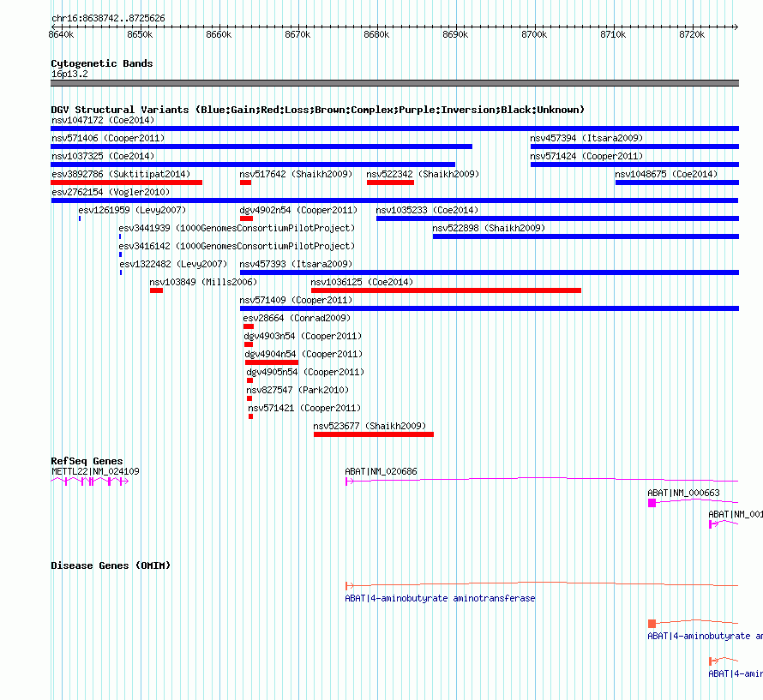The image size is (763, 700).
Task: Open variant nsv457394 (Itsara2009) label
Action: (586, 138)
